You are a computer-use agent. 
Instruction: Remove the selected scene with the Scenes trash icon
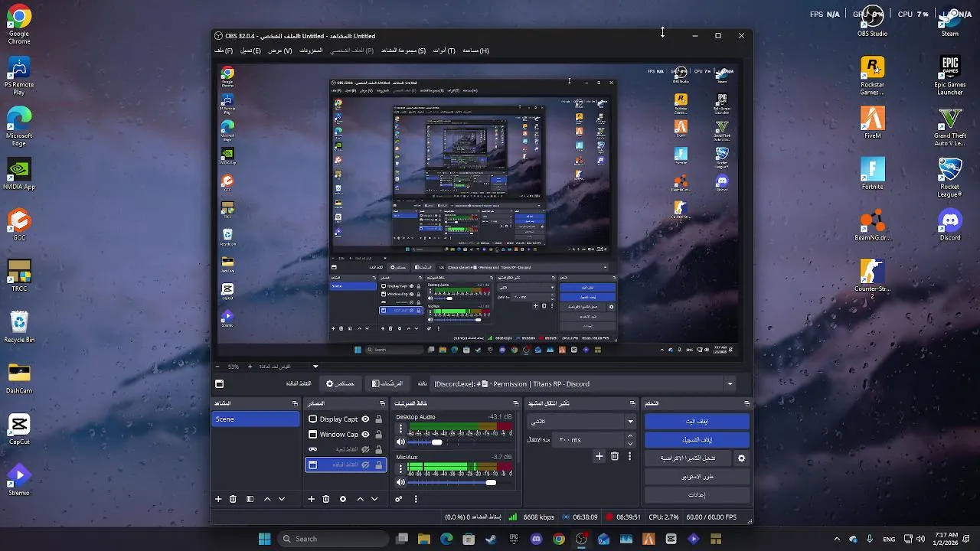click(x=233, y=499)
